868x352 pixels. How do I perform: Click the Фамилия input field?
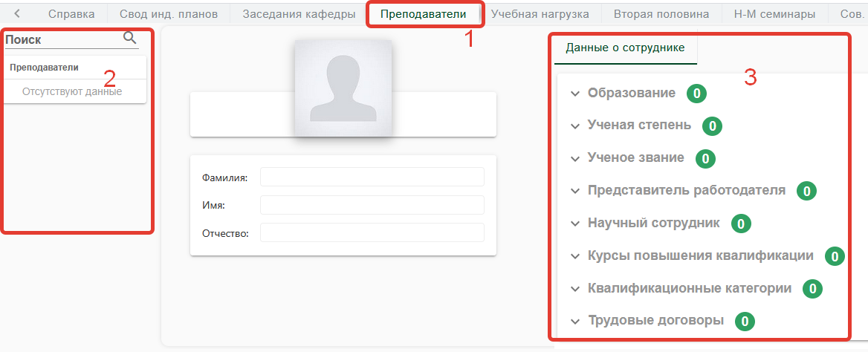pyautogui.click(x=372, y=177)
